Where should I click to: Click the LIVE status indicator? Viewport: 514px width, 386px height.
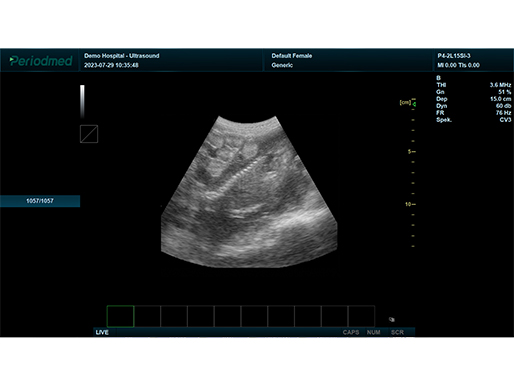point(102,332)
